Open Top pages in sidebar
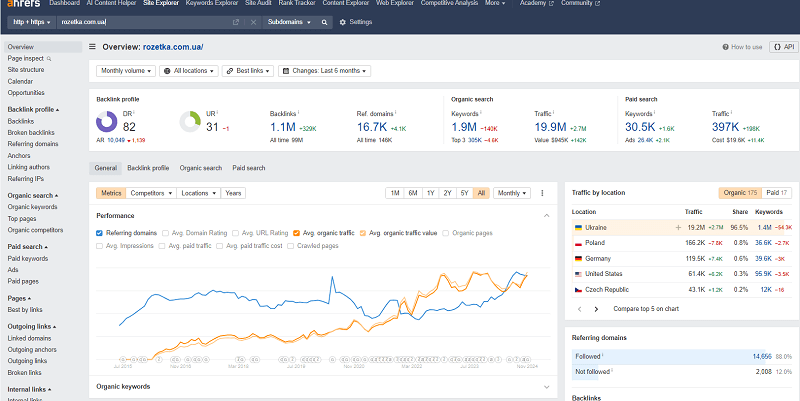 click(22, 219)
